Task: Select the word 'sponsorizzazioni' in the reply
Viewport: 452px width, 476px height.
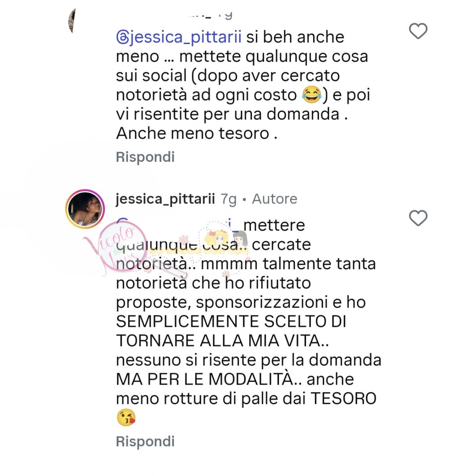Action: (x=262, y=303)
